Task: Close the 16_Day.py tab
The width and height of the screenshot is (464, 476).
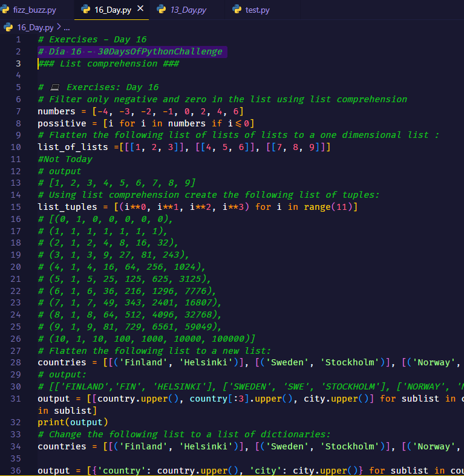Action: pyautogui.click(x=140, y=9)
